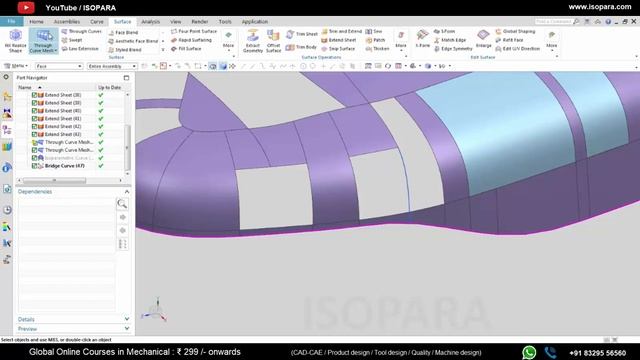Pick the Snip Surface command
Screen dimensions: 640x360
click(x=338, y=49)
